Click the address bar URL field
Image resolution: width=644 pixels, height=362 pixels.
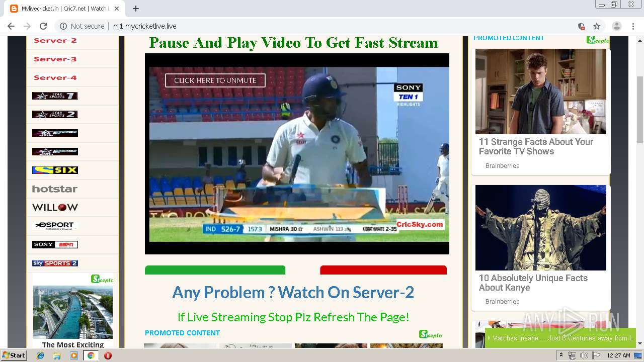click(x=322, y=26)
